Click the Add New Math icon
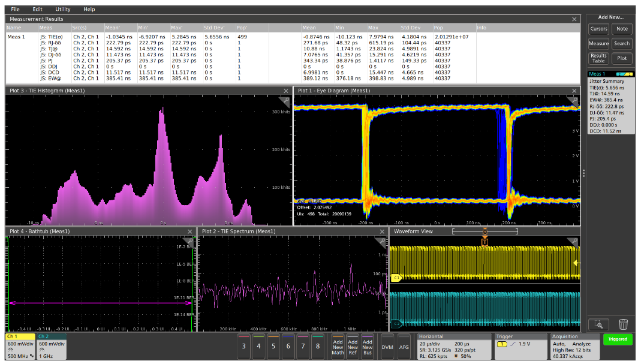 click(337, 347)
